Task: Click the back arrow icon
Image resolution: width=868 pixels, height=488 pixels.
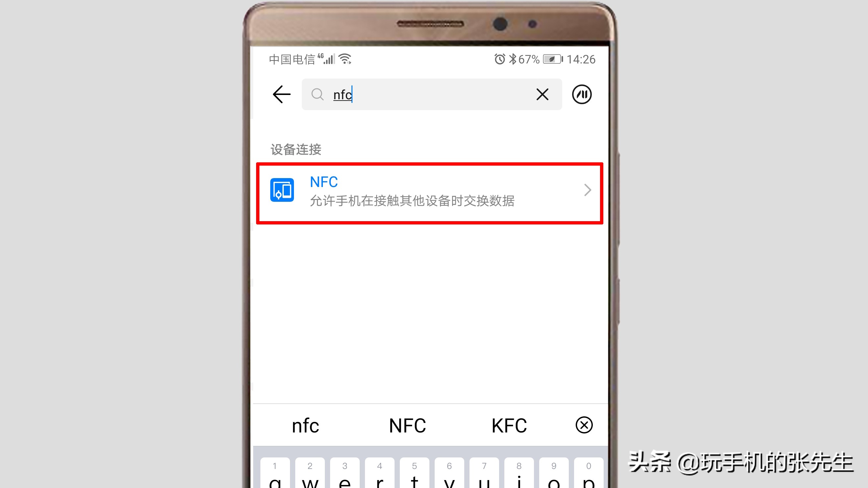Action: click(281, 94)
